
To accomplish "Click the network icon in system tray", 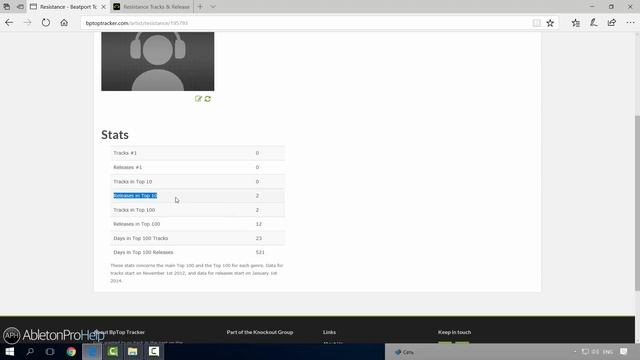I will (x=585, y=351).
